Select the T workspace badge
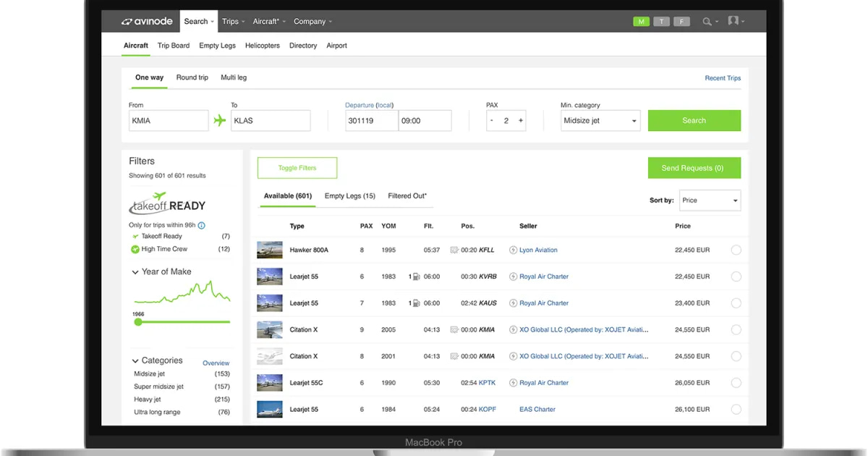Viewport: 868px width, 456px height. [x=661, y=21]
